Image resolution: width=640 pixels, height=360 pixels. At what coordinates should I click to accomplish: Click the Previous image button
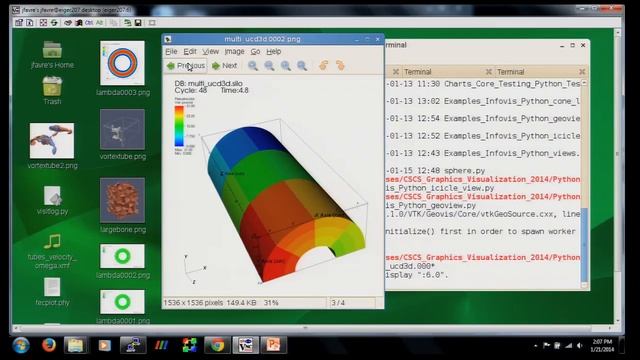click(186, 66)
